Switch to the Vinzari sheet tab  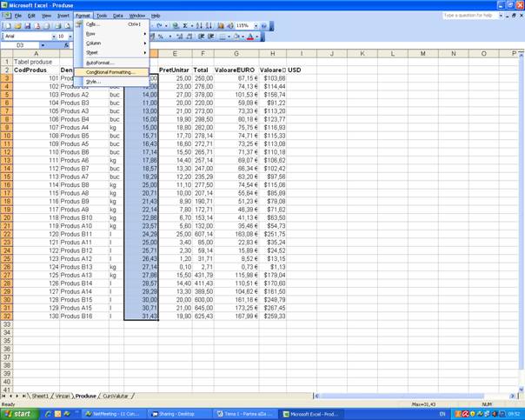[x=63, y=396]
